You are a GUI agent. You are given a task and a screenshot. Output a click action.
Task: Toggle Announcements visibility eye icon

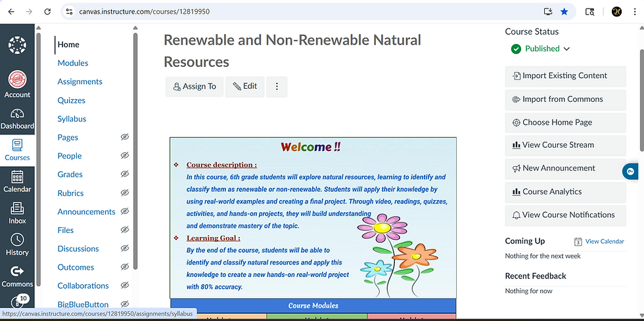[125, 211]
